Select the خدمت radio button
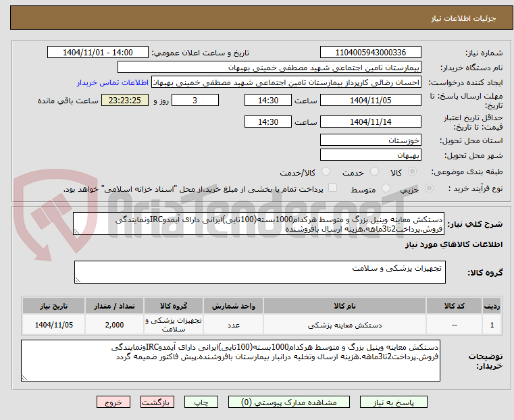 coord(374,172)
